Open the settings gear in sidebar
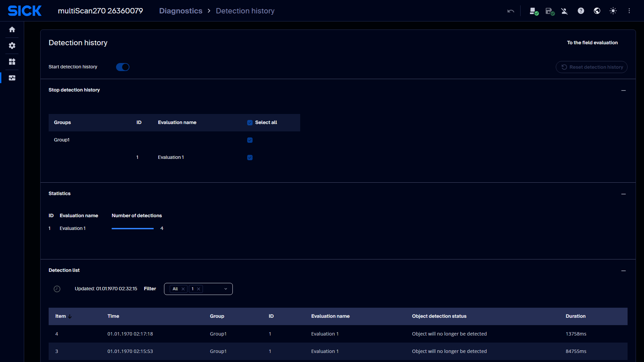This screenshot has width=644, height=362. [12, 46]
